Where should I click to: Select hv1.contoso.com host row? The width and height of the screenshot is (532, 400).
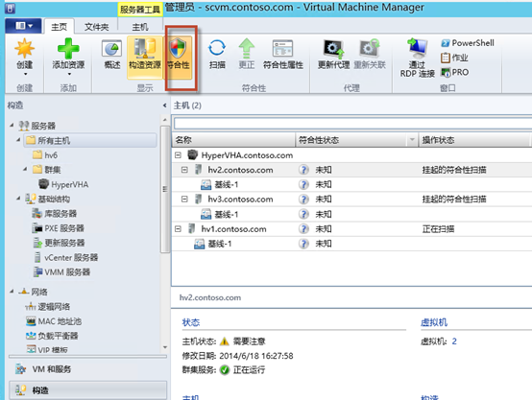coord(351,229)
